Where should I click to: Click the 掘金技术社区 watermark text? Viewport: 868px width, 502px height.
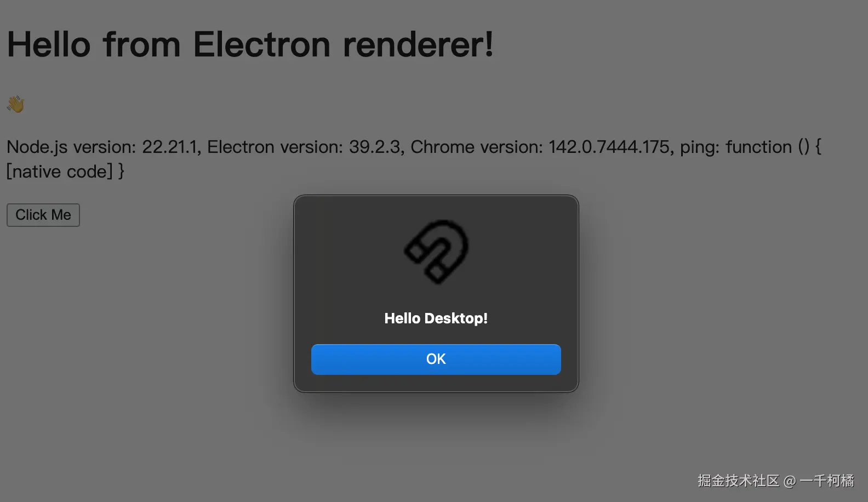point(738,481)
